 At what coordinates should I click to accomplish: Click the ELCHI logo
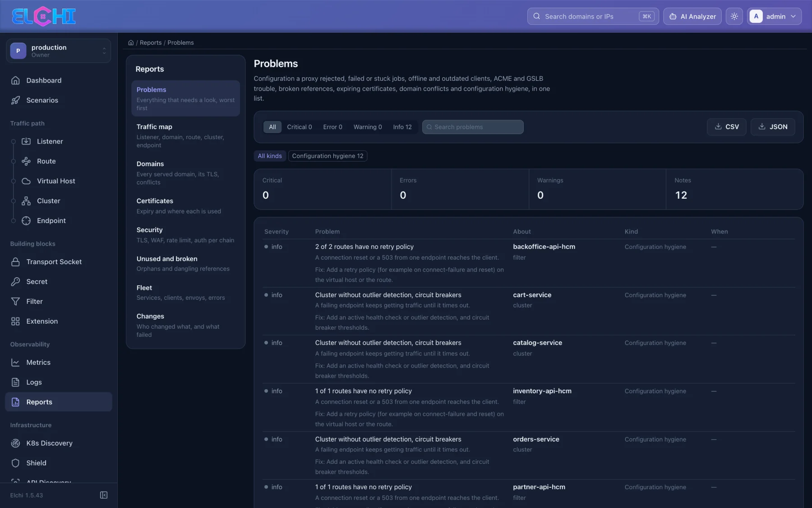[x=44, y=16]
